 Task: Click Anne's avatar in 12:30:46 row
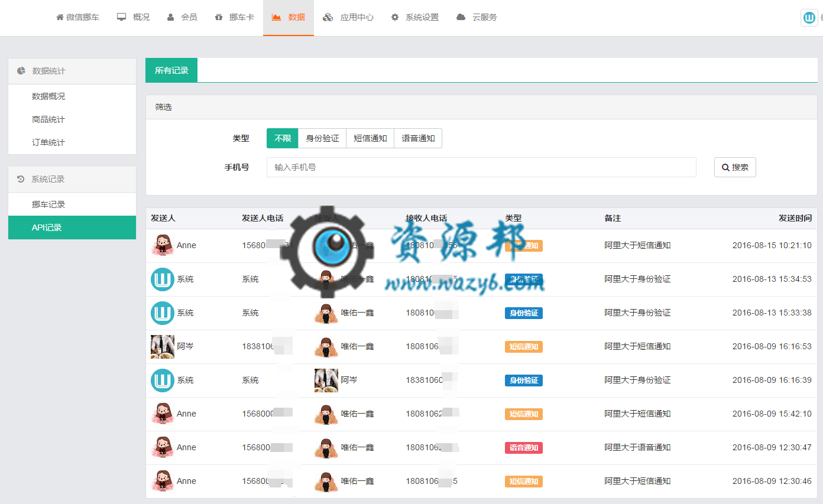(163, 481)
